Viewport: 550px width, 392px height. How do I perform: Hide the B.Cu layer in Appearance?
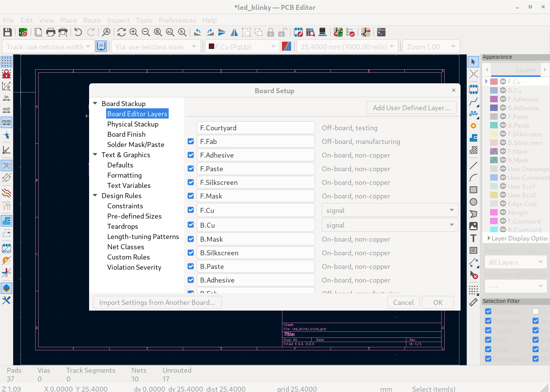click(x=503, y=91)
